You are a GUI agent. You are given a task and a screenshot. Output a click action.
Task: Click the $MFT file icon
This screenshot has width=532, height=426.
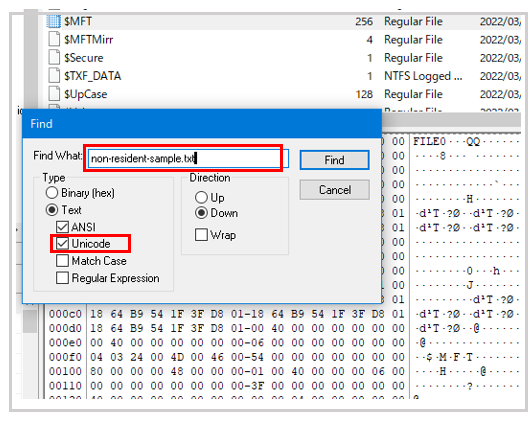pyautogui.click(x=54, y=21)
